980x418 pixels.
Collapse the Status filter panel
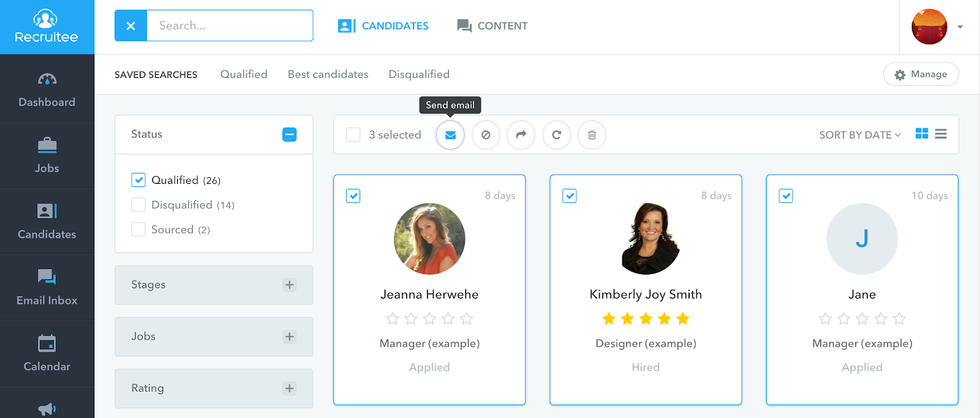pos(289,134)
